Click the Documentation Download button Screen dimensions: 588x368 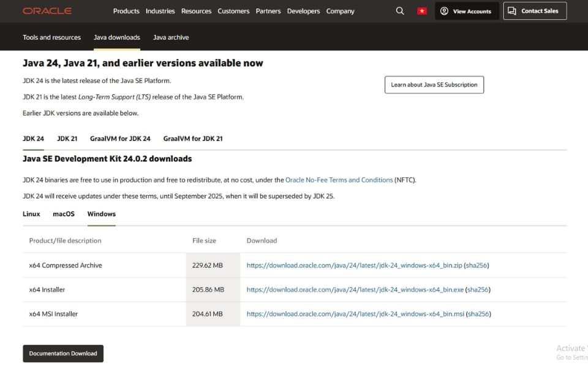click(x=63, y=353)
